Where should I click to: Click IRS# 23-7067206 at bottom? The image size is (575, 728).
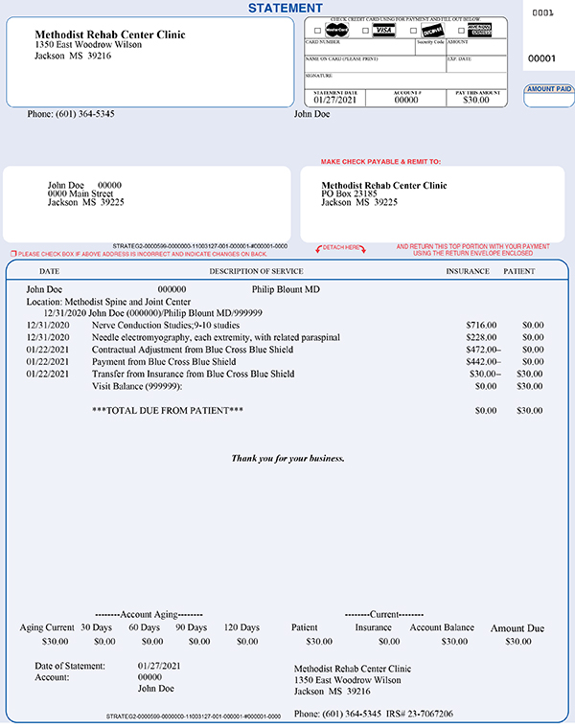click(420, 714)
